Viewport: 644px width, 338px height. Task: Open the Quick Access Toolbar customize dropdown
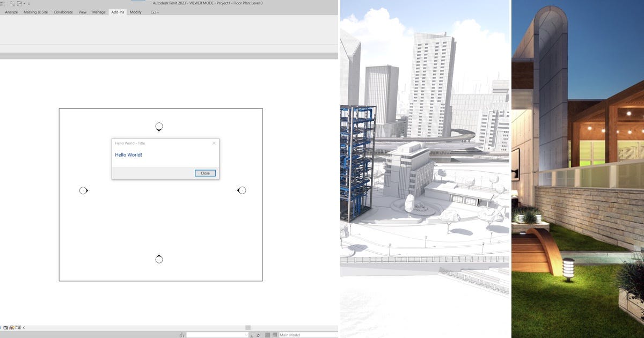[x=28, y=3]
